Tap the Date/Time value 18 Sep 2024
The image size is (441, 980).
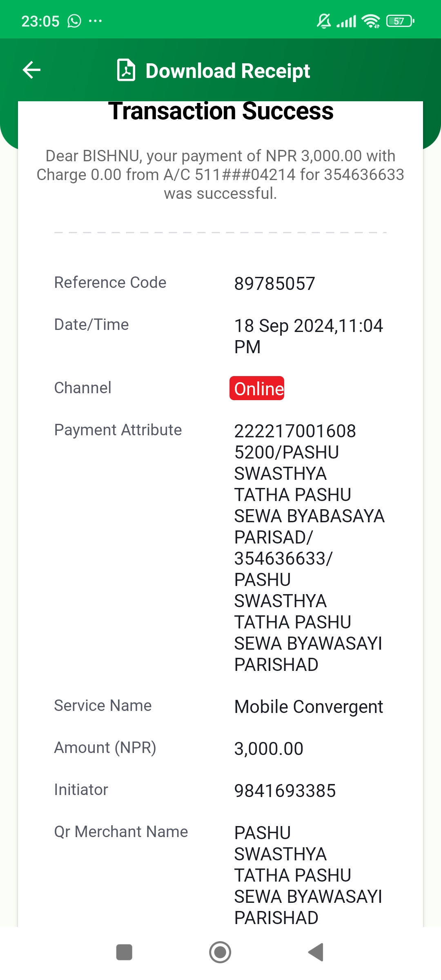point(309,336)
